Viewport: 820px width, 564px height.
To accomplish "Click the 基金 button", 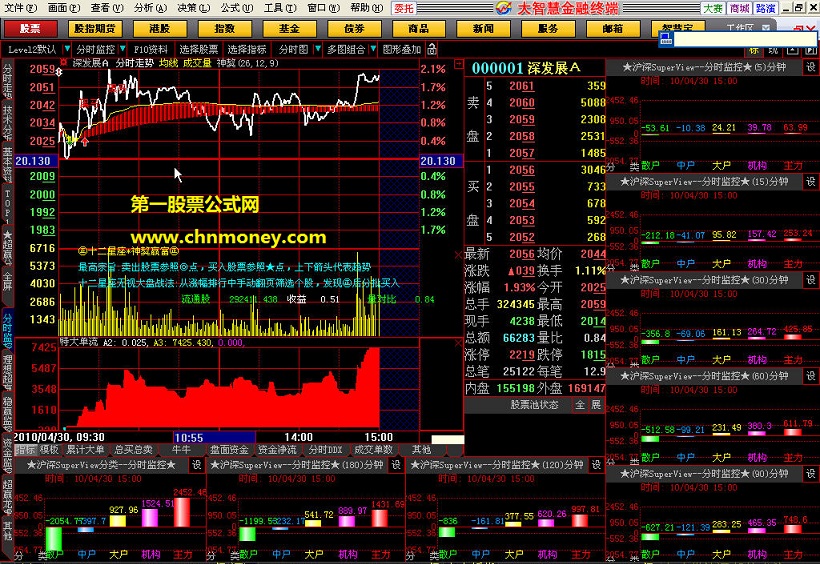I will (289, 29).
